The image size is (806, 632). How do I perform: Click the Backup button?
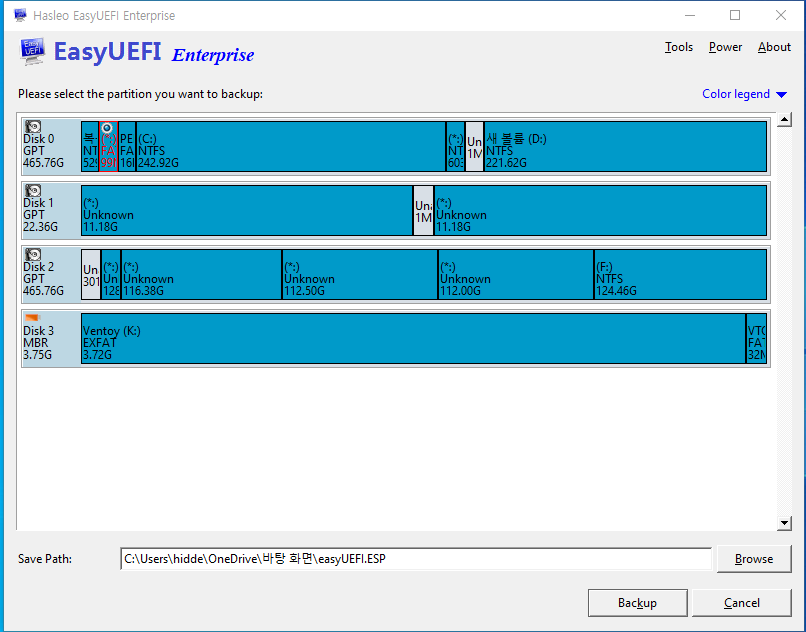pyautogui.click(x=637, y=603)
